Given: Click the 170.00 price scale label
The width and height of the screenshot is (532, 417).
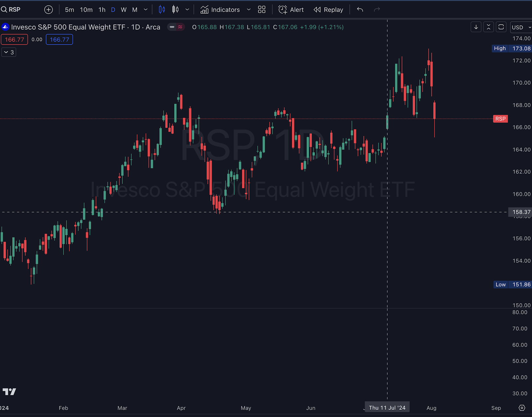Looking at the screenshot, I should tap(521, 82).
